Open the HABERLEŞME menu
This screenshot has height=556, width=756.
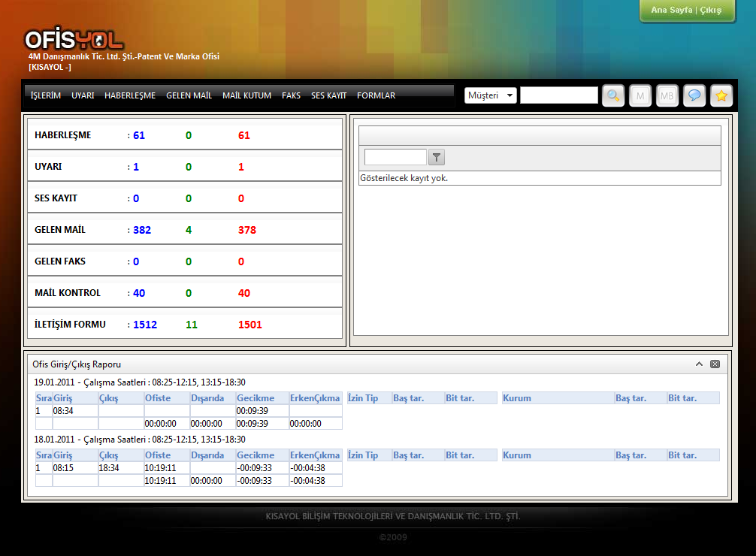[130, 95]
